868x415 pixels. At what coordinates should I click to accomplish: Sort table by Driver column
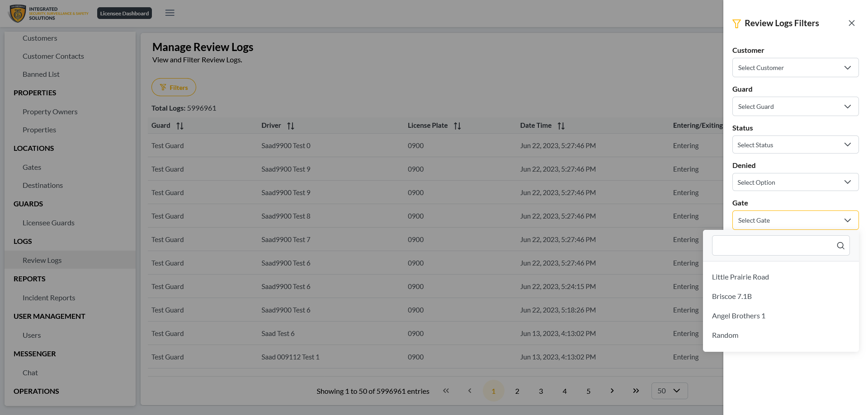point(291,126)
